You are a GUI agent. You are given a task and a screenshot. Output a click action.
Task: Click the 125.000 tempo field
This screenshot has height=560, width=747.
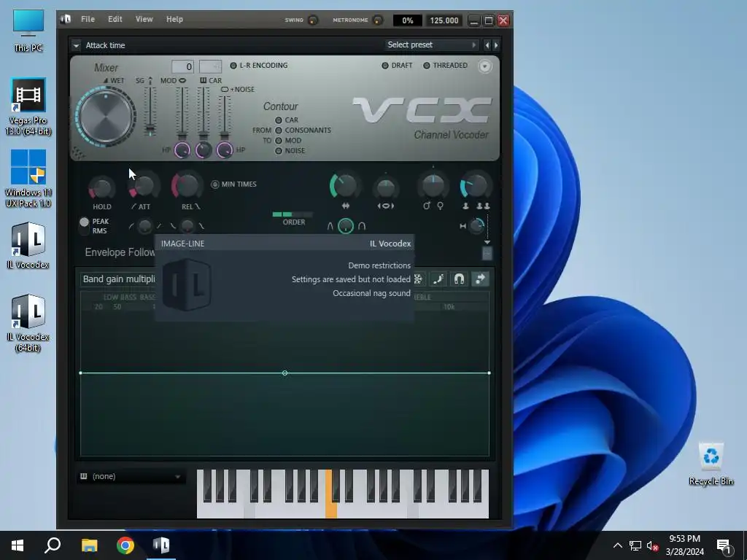[x=444, y=20]
